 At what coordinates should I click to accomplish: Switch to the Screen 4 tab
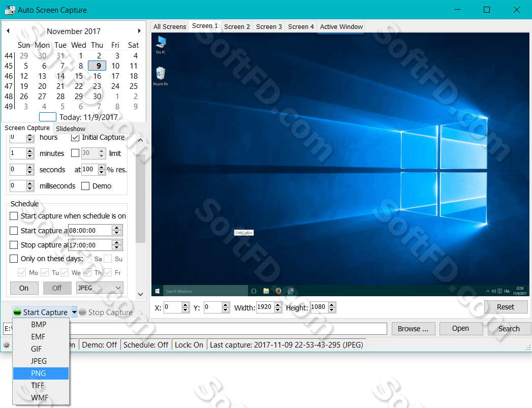click(301, 26)
